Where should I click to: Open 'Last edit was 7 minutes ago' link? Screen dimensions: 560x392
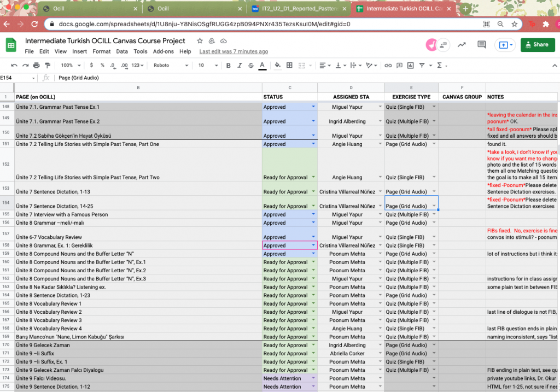[234, 51]
